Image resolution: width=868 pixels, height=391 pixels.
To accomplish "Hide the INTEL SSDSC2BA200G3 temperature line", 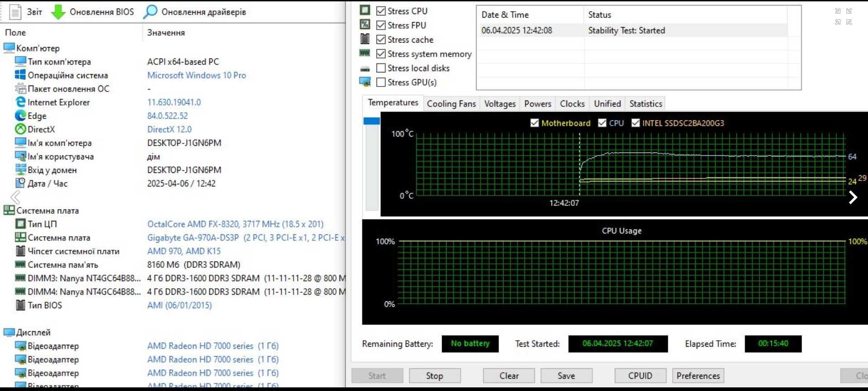I will click(x=636, y=123).
